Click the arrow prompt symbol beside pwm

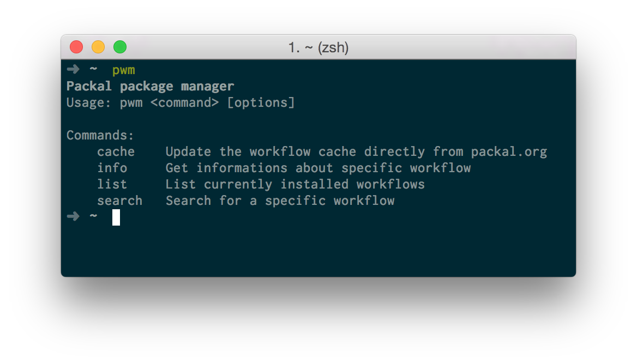(73, 69)
